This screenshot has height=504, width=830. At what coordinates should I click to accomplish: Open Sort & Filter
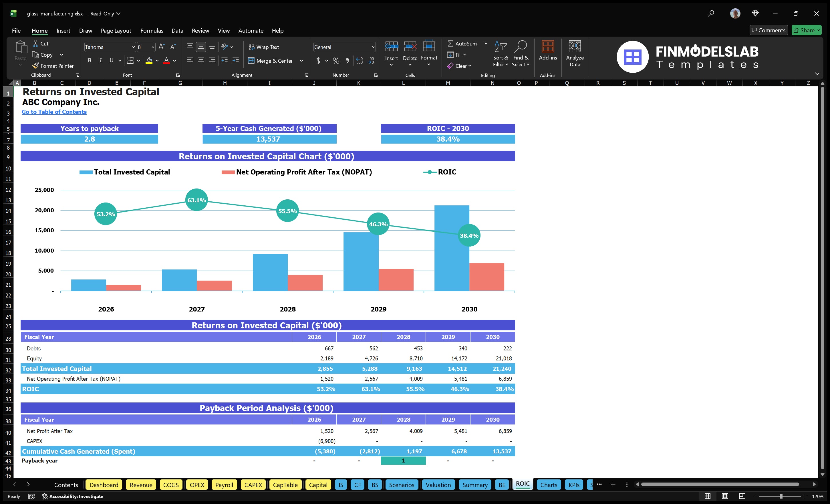click(501, 54)
